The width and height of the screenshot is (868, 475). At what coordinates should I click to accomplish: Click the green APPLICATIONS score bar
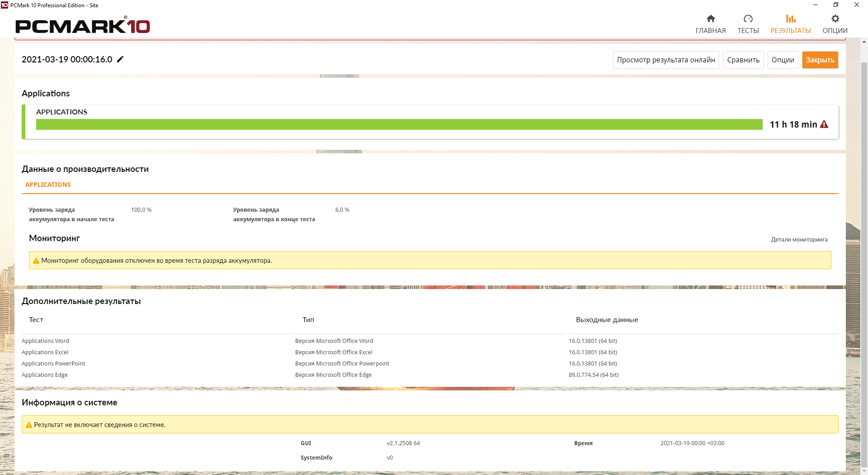[x=399, y=124]
